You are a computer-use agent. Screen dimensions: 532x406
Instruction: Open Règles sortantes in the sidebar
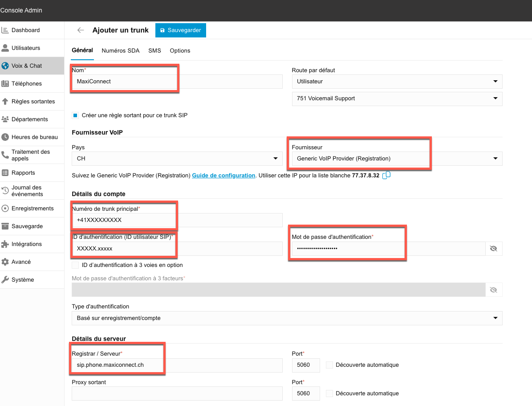[x=33, y=102]
